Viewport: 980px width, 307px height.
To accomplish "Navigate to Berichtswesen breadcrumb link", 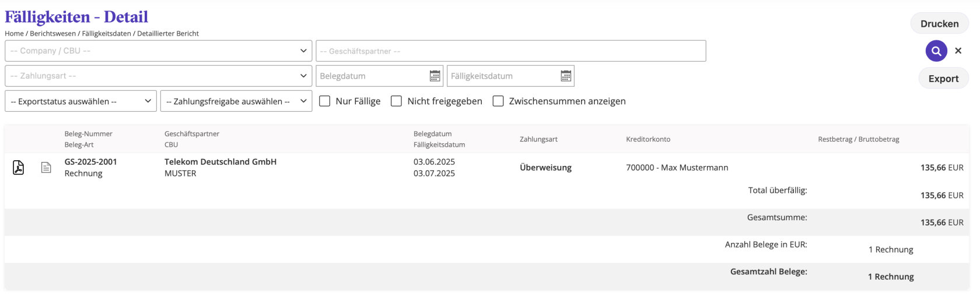I will click(53, 34).
